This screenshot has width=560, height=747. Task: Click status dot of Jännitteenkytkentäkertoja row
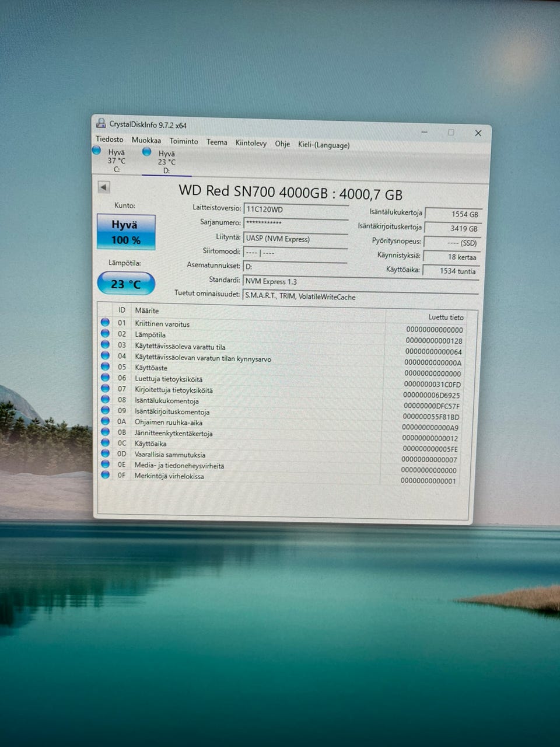pyautogui.click(x=105, y=432)
